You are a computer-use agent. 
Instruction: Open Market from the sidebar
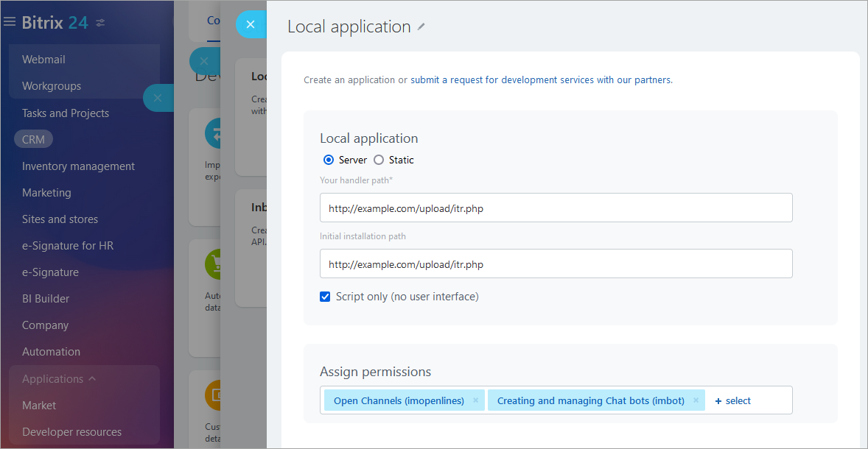tap(38, 405)
